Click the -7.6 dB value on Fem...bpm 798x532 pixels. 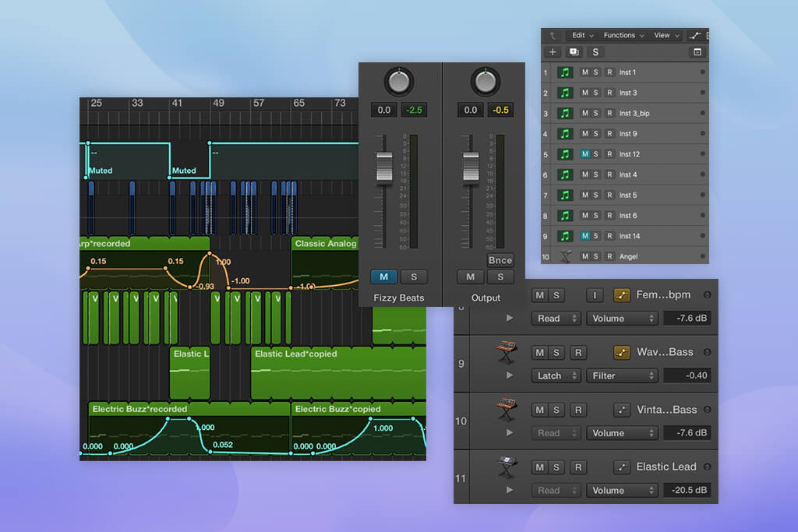pos(687,319)
